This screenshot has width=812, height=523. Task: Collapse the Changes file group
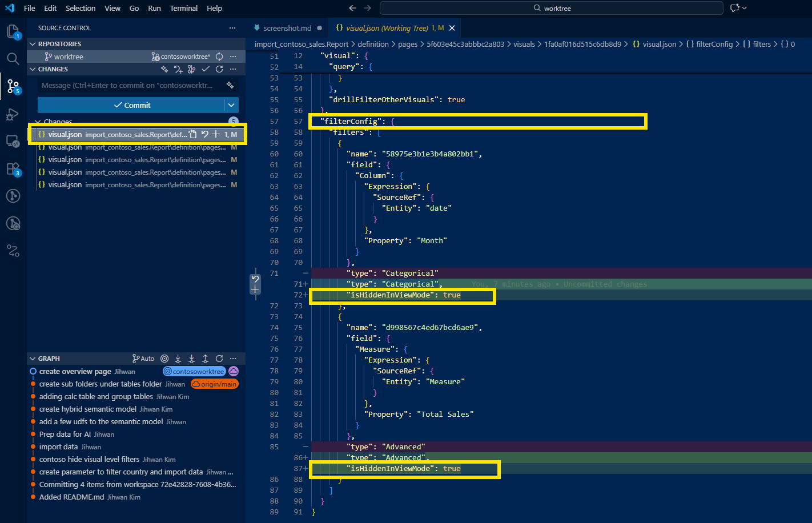tap(38, 122)
